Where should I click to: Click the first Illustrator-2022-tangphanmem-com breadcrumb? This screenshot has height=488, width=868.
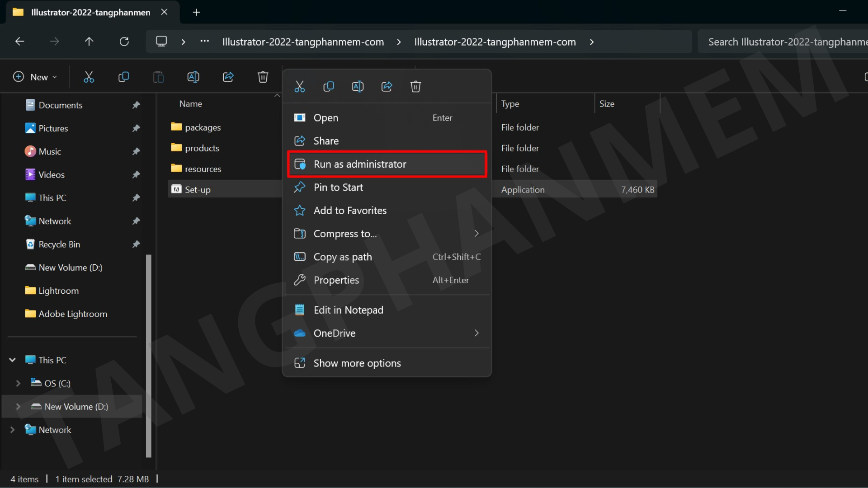303,42
